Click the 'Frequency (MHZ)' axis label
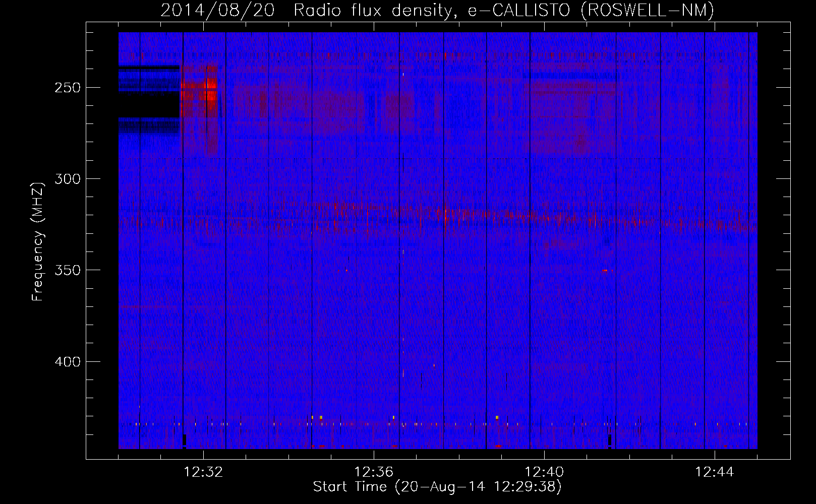816x504 pixels. click(38, 241)
